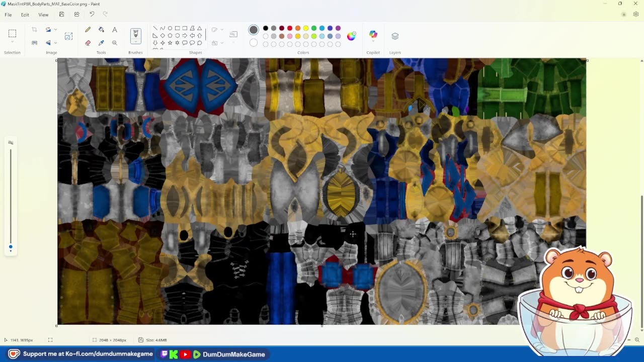Open the Layers panel
The width and height of the screenshot is (644, 362).
tap(395, 36)
